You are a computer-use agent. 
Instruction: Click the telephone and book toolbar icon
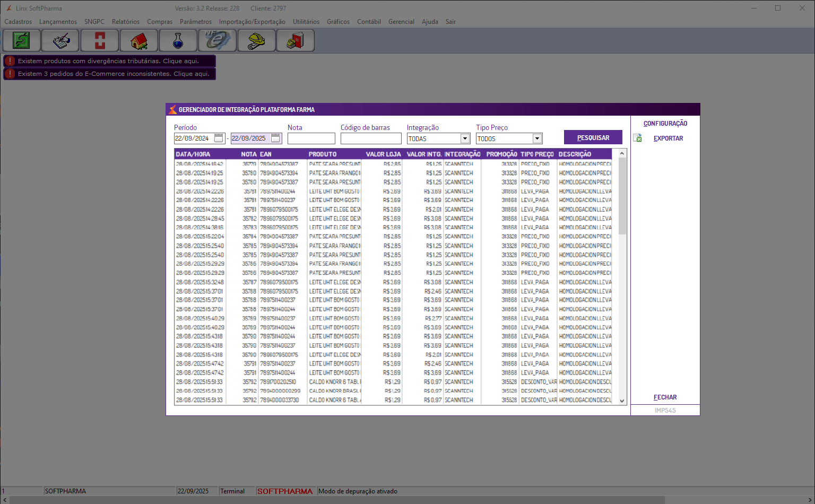296,40
